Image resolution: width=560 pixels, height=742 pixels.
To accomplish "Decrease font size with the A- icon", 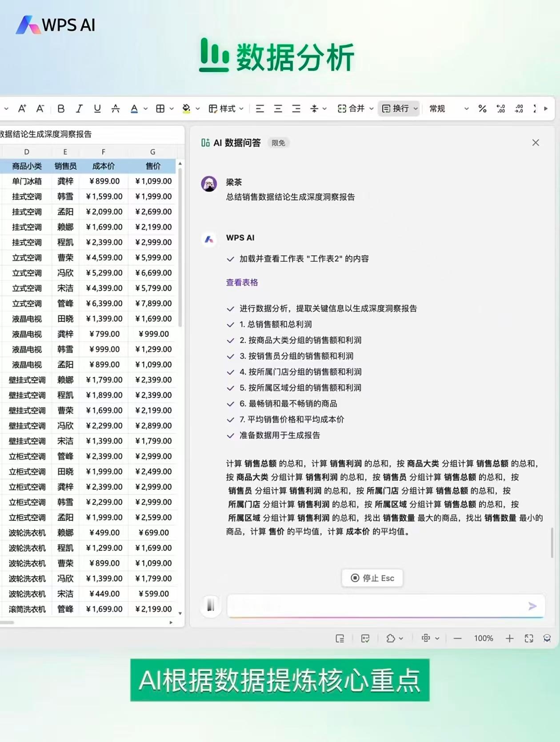I will click(x=40, y=108).
